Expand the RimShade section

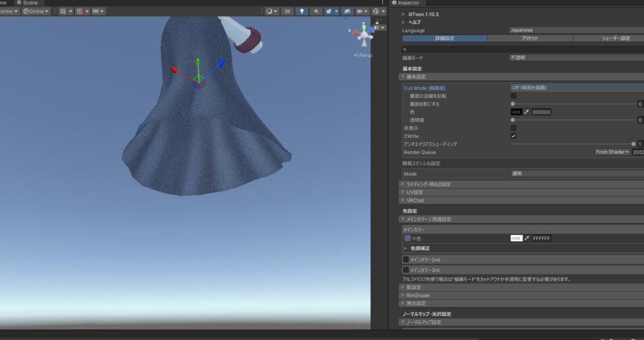[x=419, y=295]
